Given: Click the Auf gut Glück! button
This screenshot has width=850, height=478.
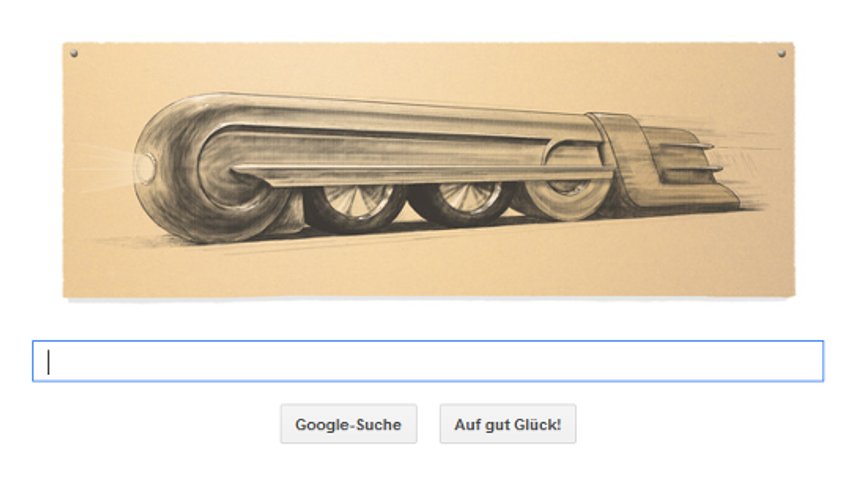Looking at the screenshot, I should pos(508,424).
